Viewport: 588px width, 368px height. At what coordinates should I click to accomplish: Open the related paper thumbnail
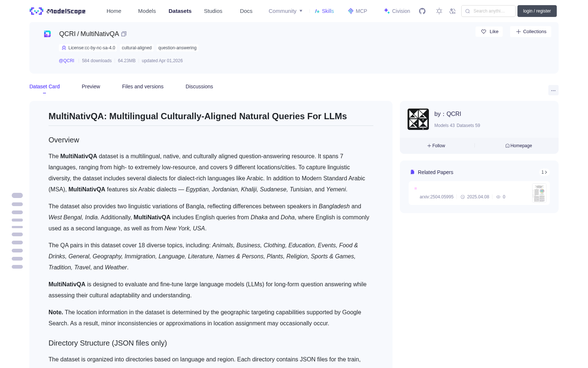point(539,193)
